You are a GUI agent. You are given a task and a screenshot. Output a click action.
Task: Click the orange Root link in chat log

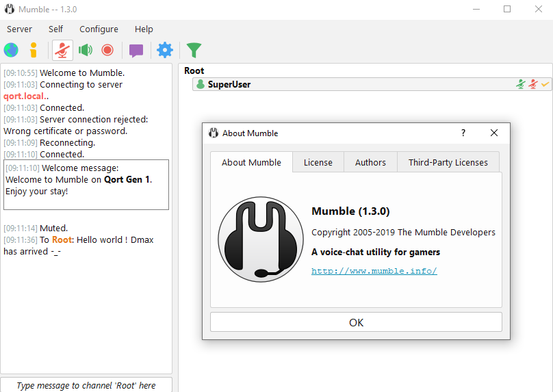tap(62, 240)
